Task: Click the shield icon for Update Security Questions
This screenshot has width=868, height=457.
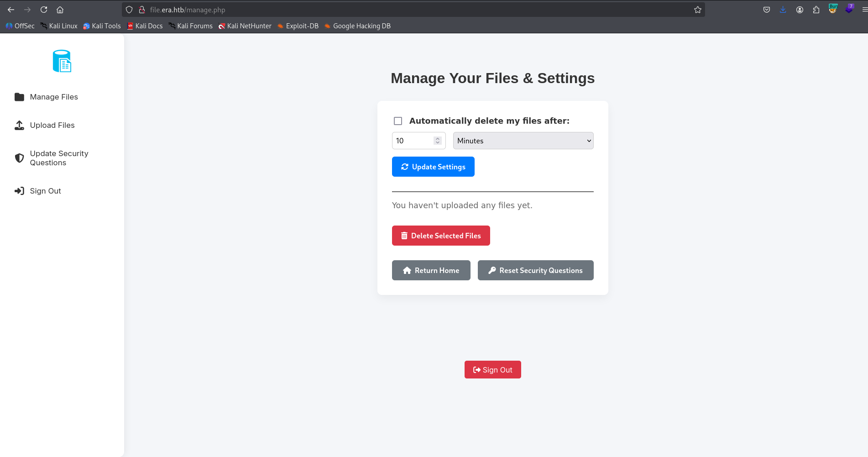Action: point(19,158)
